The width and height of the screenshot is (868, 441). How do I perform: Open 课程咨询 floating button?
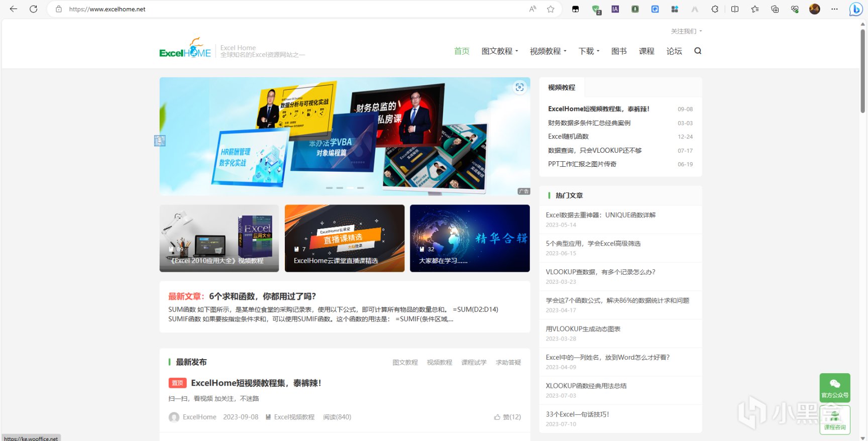pyautogui.click(x=835, y=419)
